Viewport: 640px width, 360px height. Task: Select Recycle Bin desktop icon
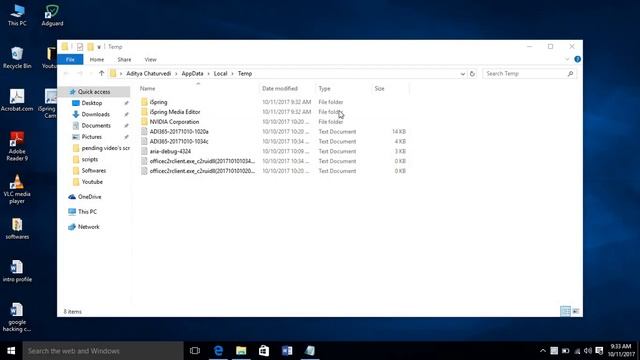[17, 58]
